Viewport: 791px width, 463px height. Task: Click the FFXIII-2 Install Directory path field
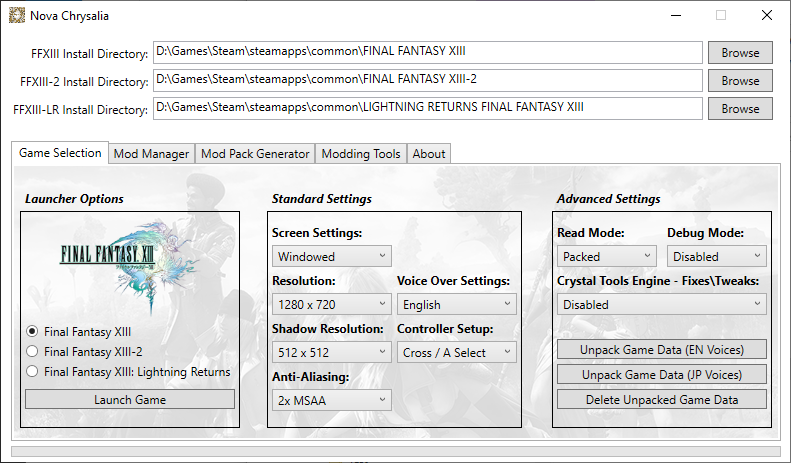428,81
